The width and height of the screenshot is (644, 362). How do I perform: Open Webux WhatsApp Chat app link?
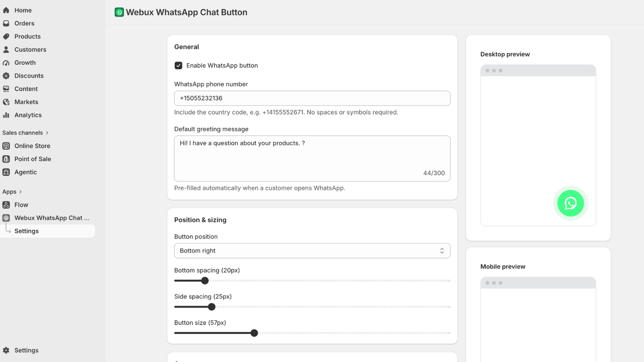pos(52,218)
